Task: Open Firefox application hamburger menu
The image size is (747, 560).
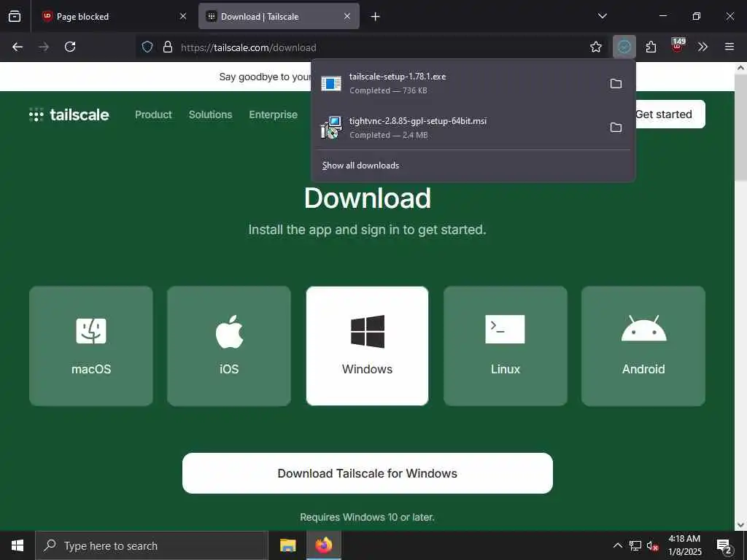Action: click(x=729, y=47)
